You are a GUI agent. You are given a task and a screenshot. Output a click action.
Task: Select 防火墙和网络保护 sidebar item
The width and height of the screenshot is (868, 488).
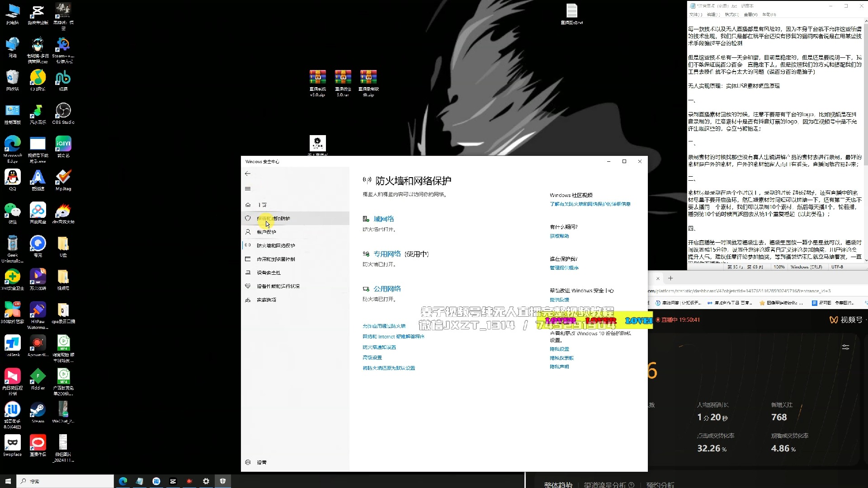tap(295, 245)
